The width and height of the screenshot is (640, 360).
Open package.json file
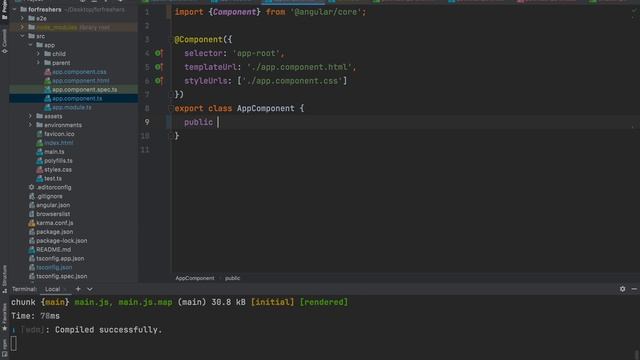coord(54,232)
